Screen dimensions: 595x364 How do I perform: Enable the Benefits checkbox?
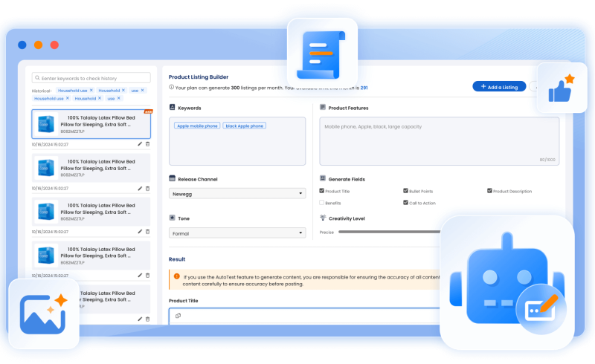(x=322, y=203)
